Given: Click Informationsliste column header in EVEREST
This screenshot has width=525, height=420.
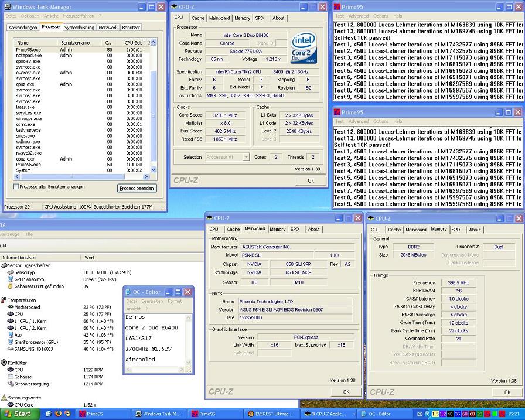Looking at the screenshot, I should (40, 258).
